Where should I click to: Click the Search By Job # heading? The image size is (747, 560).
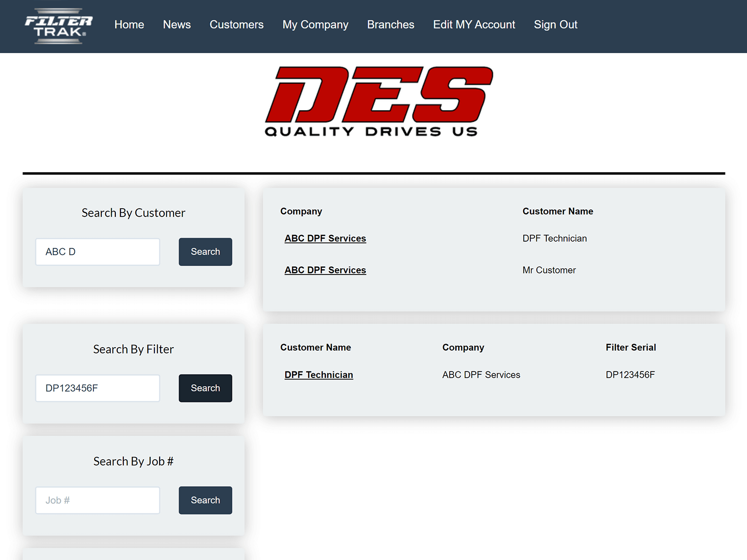click(134, 461)
